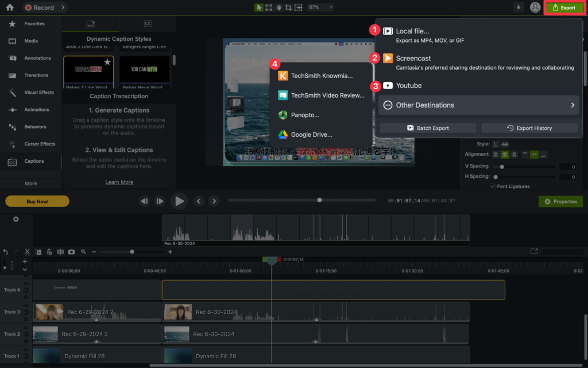588x368 pixels.
Task: Click the playback scrubber handle
Action: (319, 200)
